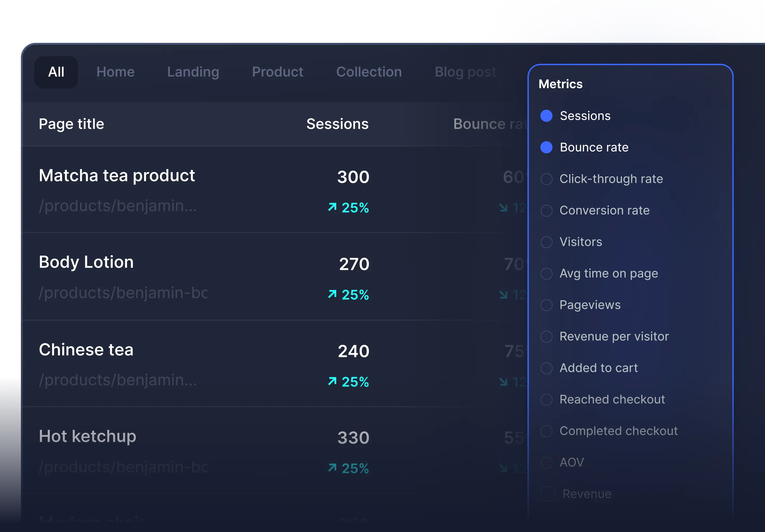The width and height of the screenshot is (765, 532).
Task: Switch to the Home tab
Action: [x=116, y=72]
